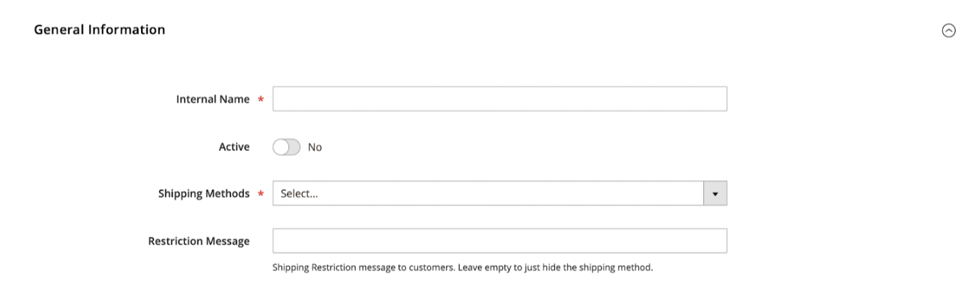Click the Restriction Message label
The image size is (980, 294).
(x=199, y=241)
